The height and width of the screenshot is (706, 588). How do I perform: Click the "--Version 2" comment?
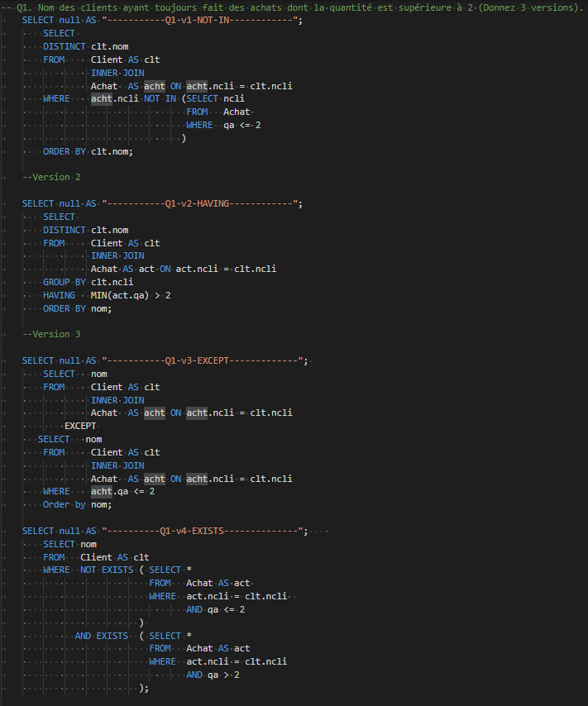coord(51,177)
